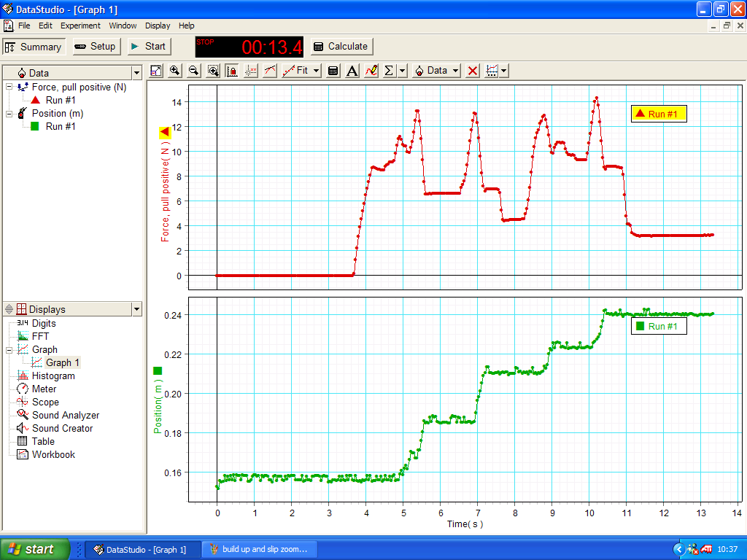Open the Help menu
The image size is (747, 560).
[186, 26]
